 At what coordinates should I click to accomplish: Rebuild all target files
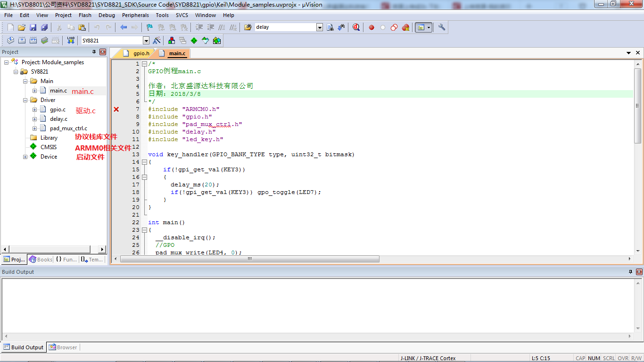pyautogui.click(x=33, y=41)
